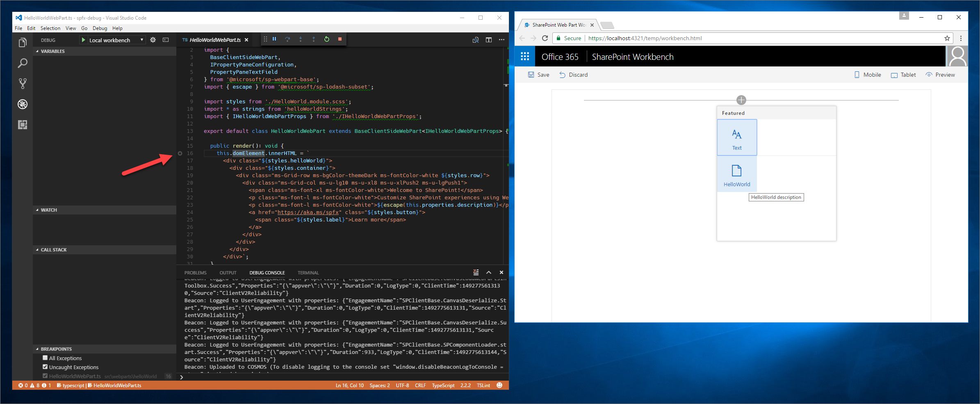Restart the debug session
The width and height of the screenshot is (980, 404).
(327, 39)
